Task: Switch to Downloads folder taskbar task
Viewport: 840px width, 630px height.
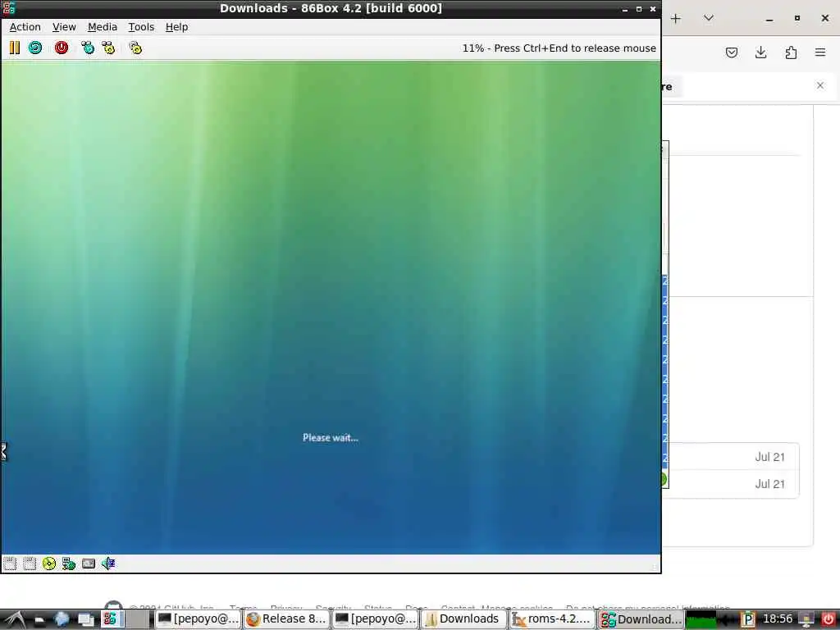Action: 463,619
